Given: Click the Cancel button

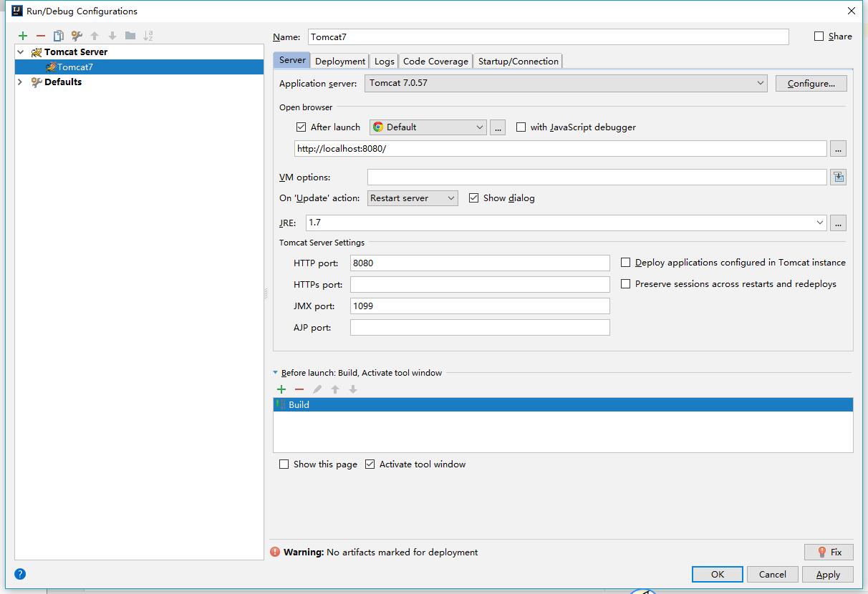Looking at the screenshot, I should pos(773,574).
